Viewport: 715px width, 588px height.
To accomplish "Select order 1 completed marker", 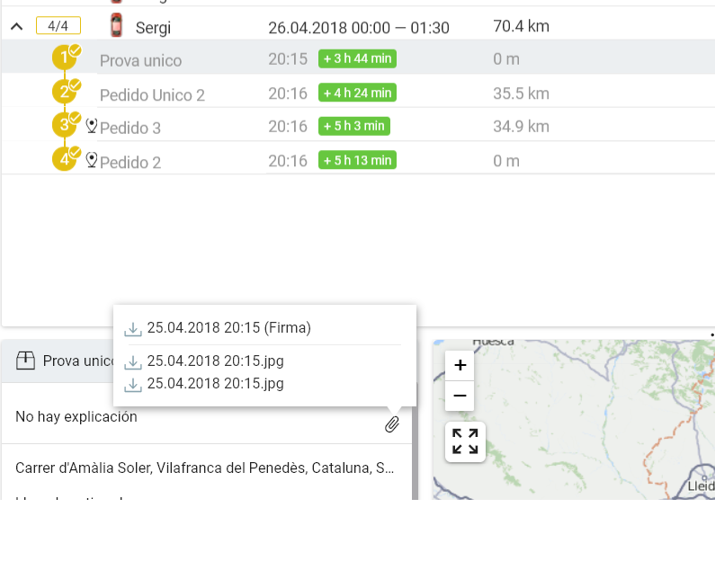I will pos(65,59).
